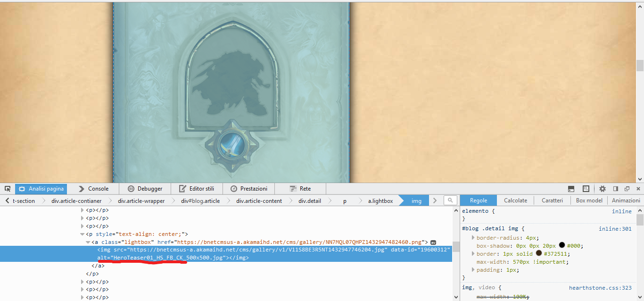The width and height of the screenshot is (644, 301).
Task: Open the #372511 border color swatch
Action: click(x=539, y=253)
